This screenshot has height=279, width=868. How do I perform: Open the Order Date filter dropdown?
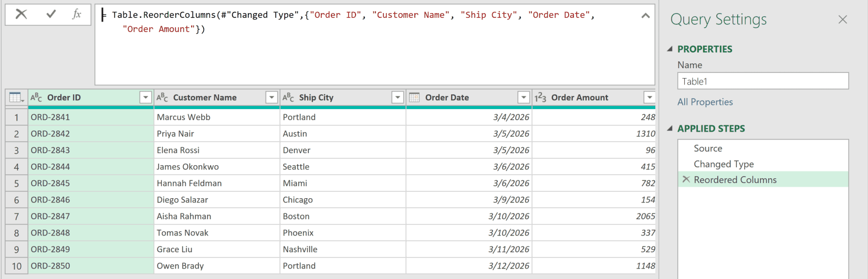524,98
